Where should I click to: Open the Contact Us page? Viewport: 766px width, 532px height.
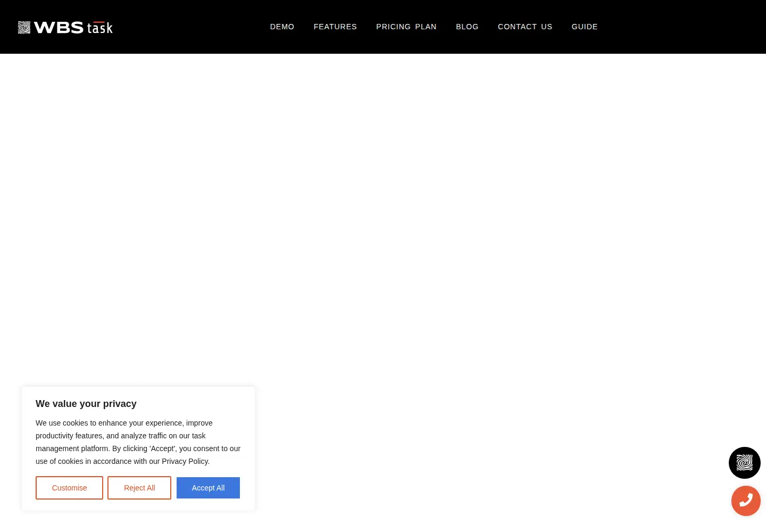coord(525,27)
